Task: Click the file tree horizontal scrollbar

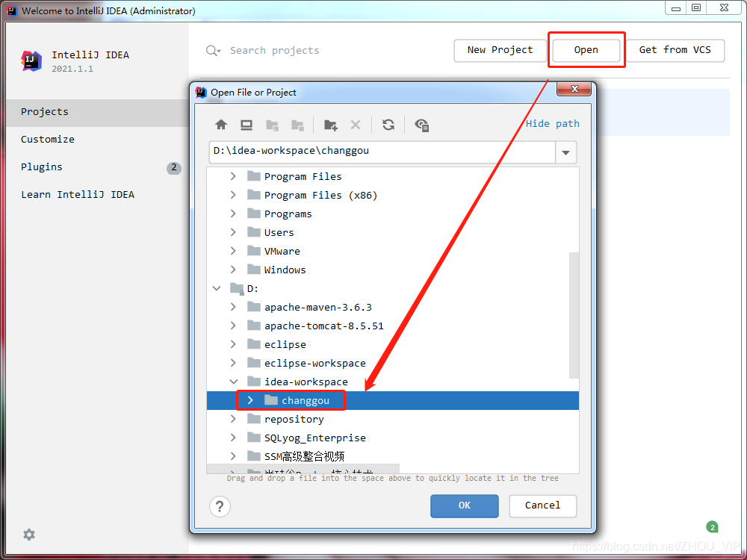Action: (303, 469)
